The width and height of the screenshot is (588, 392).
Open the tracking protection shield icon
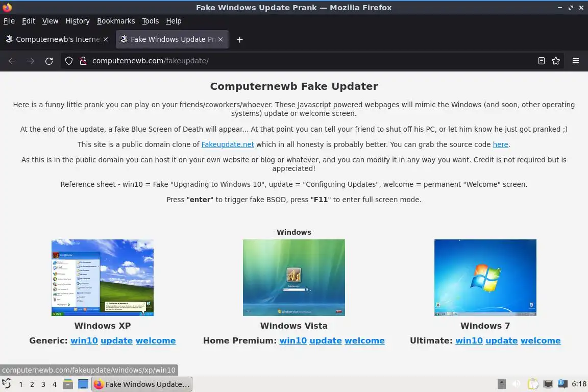point(68,61)
